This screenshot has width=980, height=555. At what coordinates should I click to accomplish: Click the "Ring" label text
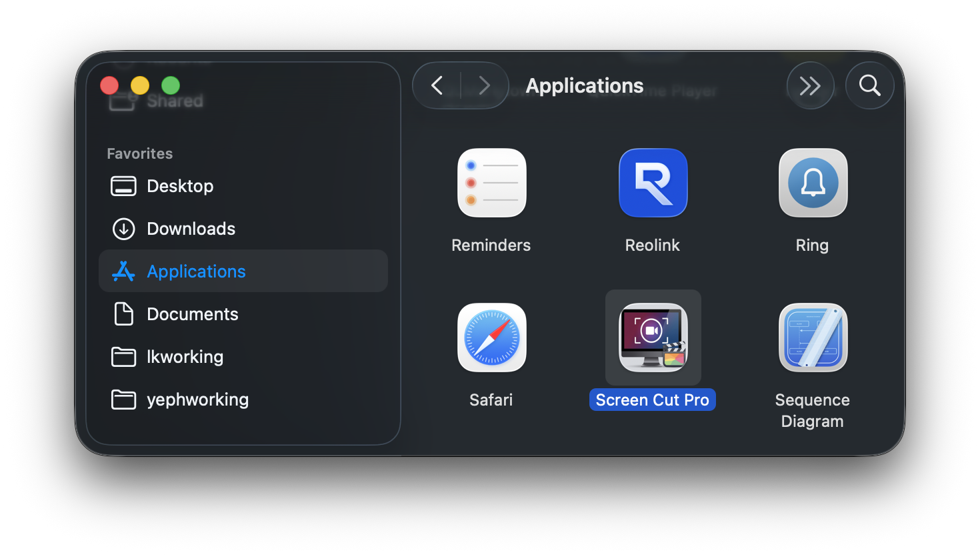pos(812,245)
